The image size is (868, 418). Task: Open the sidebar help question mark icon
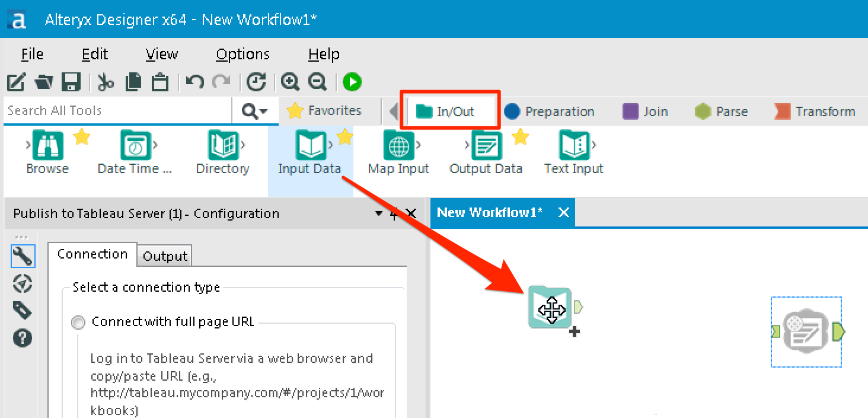[22, 338]
